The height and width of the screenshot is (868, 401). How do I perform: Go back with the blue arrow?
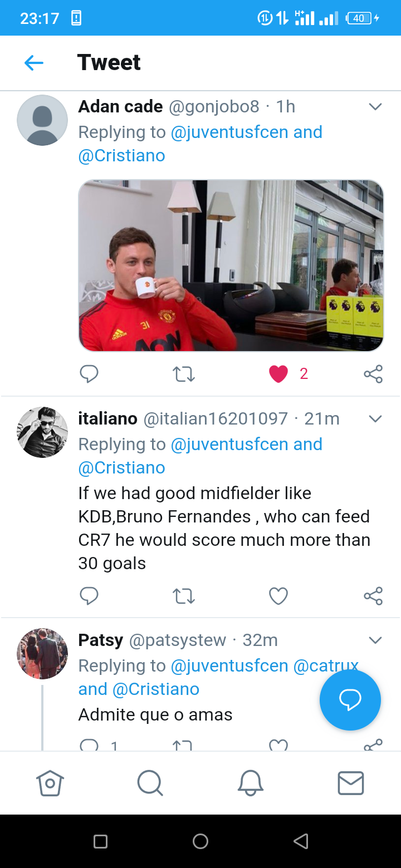[34, 63]
